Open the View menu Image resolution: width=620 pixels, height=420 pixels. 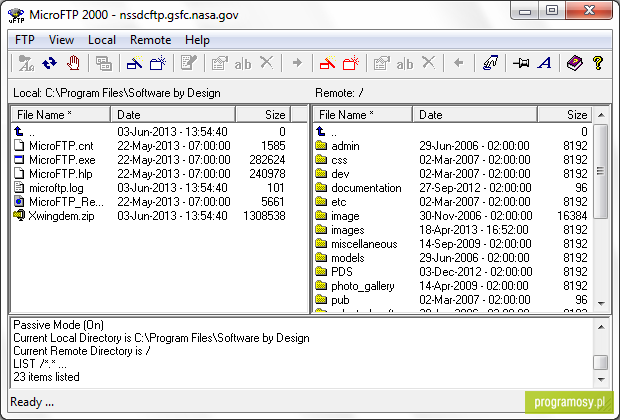click(61, 40)
